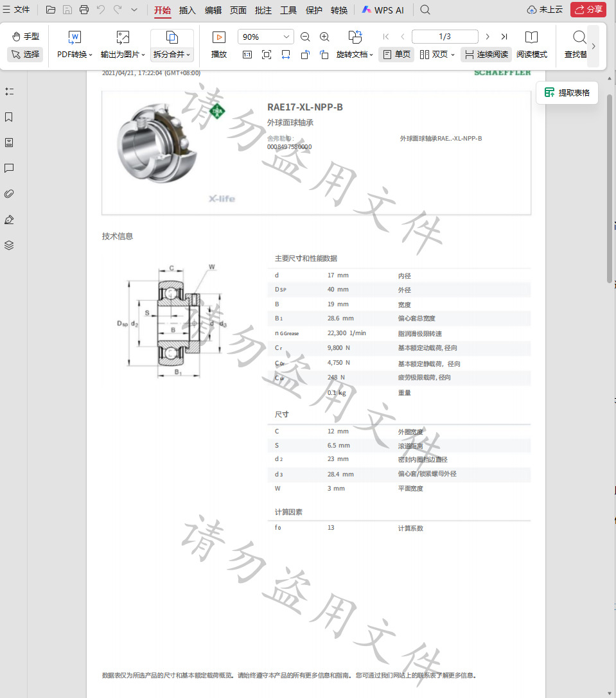Switch to the 页面 tab
616x698 pixels.
(238, 10)
